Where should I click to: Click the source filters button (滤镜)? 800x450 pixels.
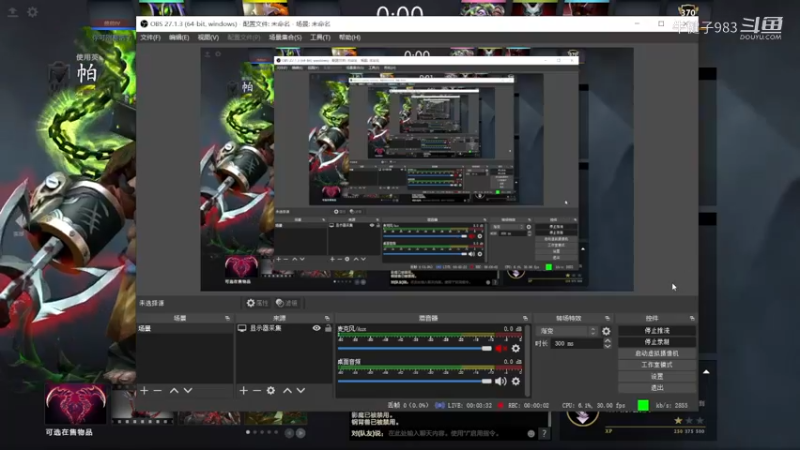(x=287, y=303)
